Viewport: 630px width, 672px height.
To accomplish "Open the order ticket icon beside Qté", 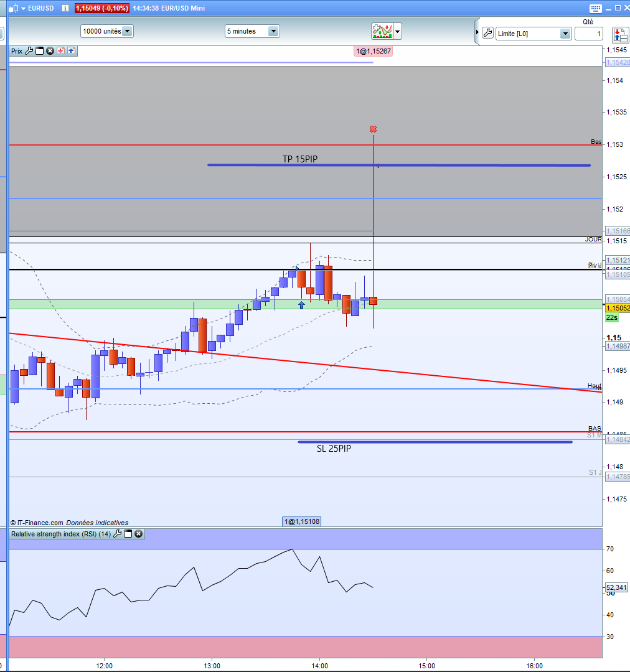I will [620, 35].
